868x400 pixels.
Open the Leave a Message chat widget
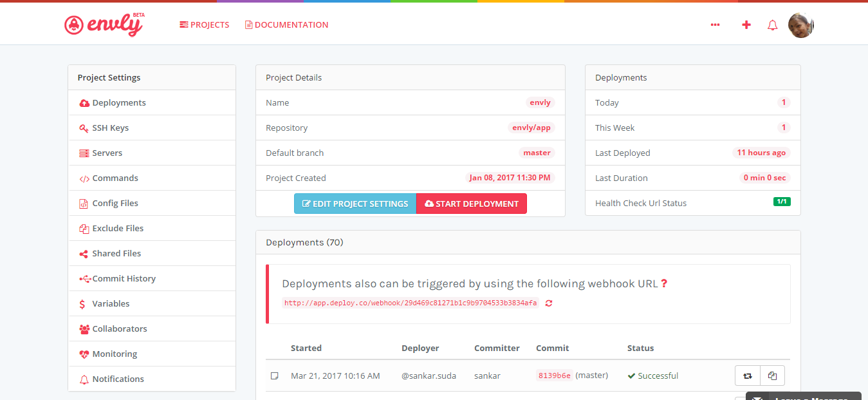(x=804, y=396)
